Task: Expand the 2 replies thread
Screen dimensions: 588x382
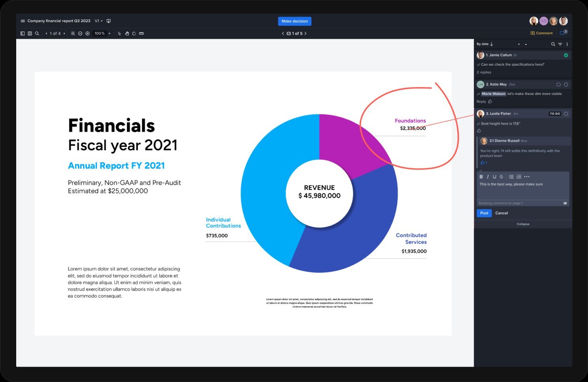Action: (484, 72)
